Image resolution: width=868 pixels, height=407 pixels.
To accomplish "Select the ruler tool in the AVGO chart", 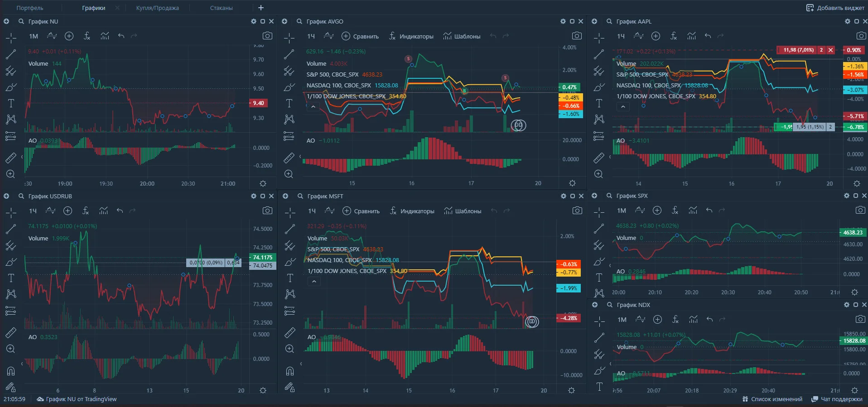I will coord(289,158).
